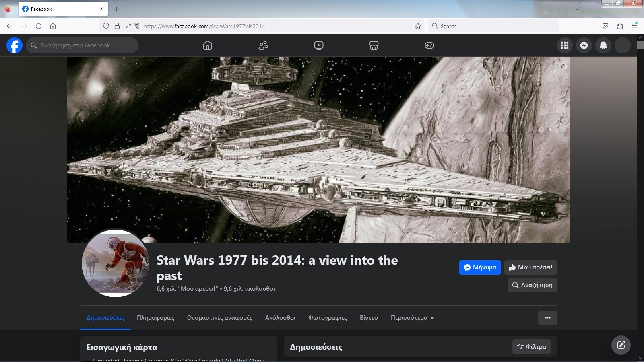Bookmark this page with the star icon
This screenshot has width=644, height=362.
point(418,26)
